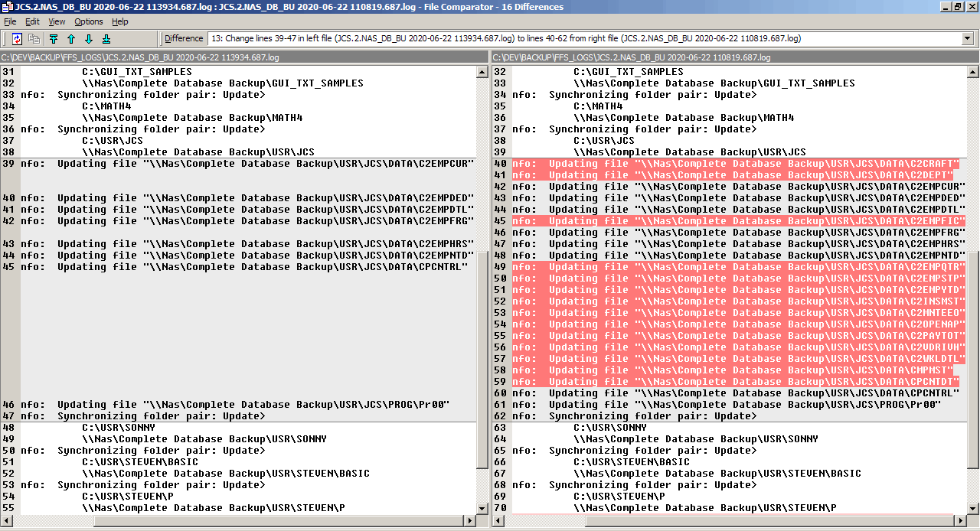Click the Recompare files toolbar icon
980x531 pixels.
[17, 38]
